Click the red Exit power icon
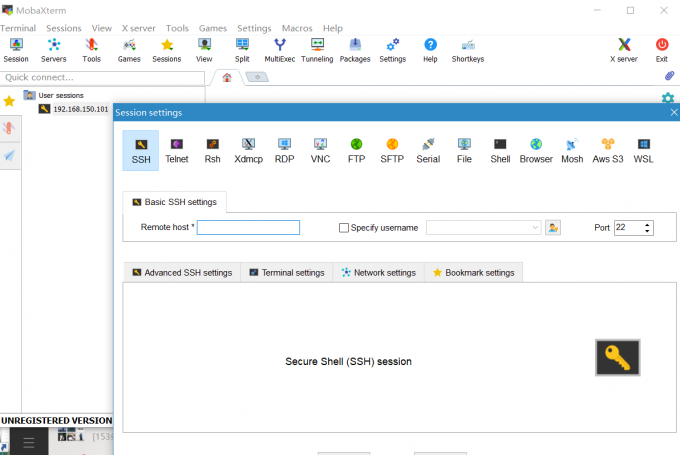The image size is (680, 455). click(x=662, y=50)
